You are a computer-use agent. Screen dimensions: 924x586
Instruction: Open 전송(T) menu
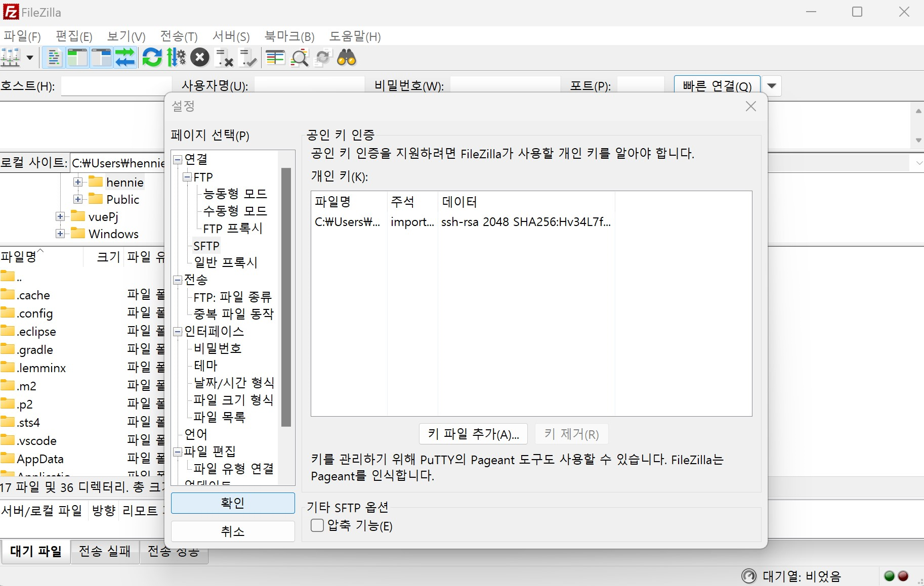tap(179, 36)
